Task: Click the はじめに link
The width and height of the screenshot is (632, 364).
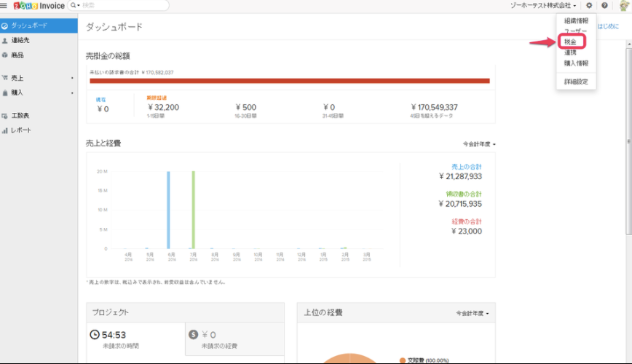Action: click(x=608, y=26)
